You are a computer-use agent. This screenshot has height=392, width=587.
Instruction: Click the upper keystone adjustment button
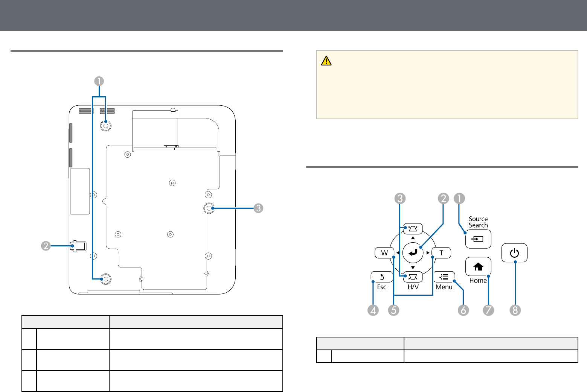click(413, 229)
